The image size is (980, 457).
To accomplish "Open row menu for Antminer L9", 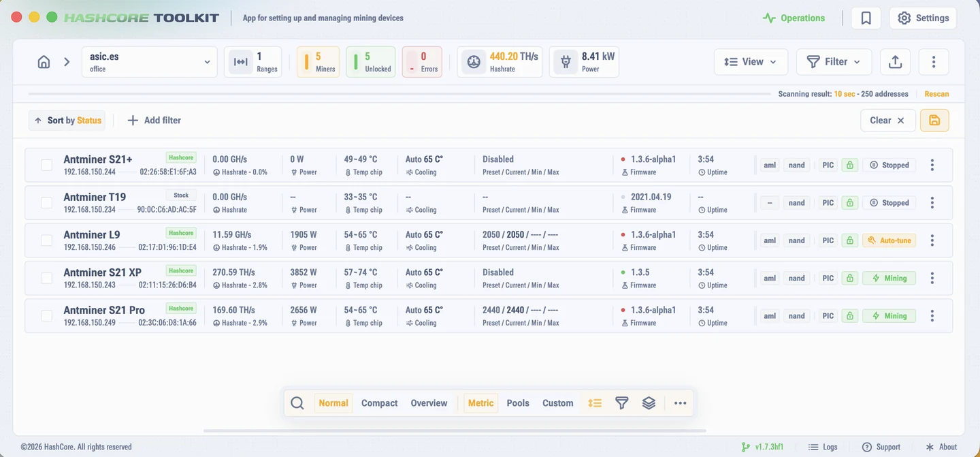I will pyautogui.click(x=932, y=240).
